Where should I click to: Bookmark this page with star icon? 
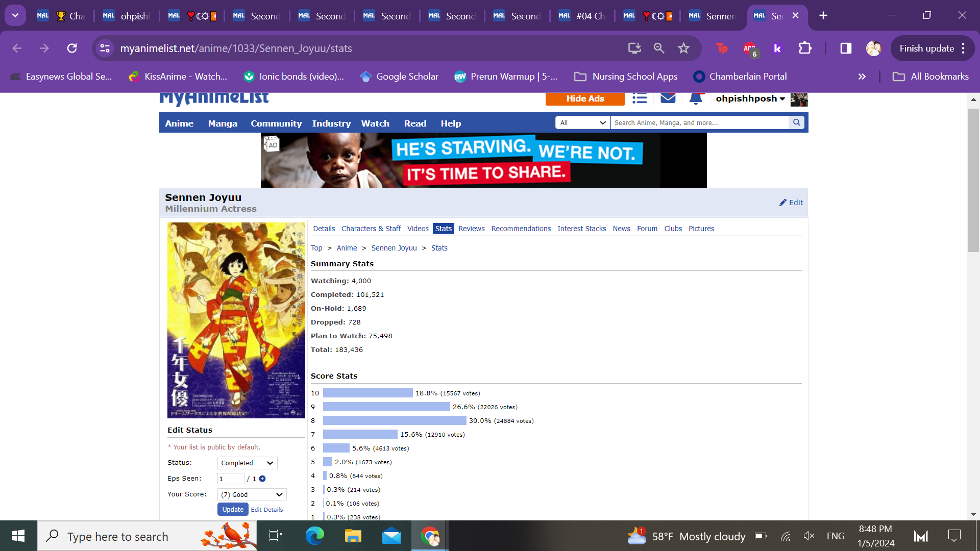(683, 48)
